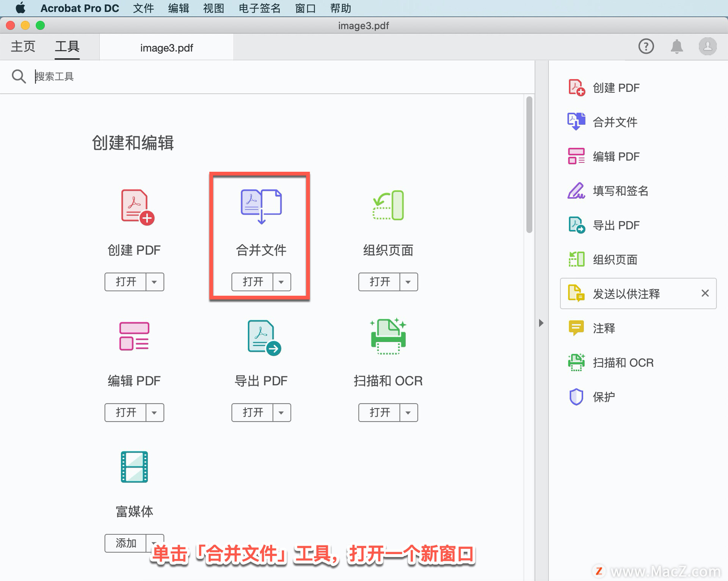Expand dropdown arrow next to 合并文件 打开 button
Image resolution: width=728 pixels, height=581 pixels.
click(x=281, y=282)
